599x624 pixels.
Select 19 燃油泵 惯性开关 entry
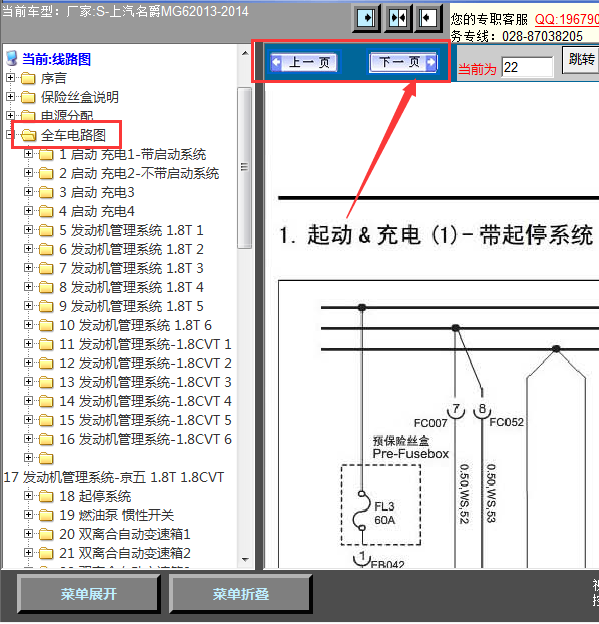pyautogui.click(x=117, y=515)
